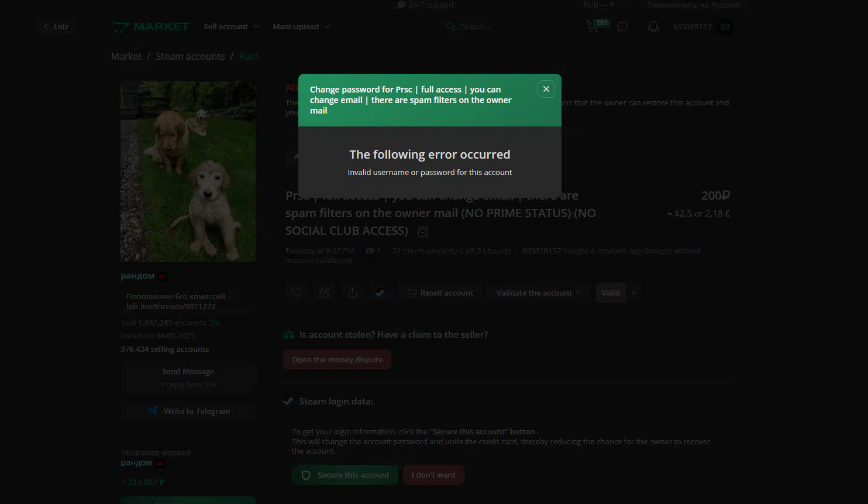Click '1 234 567 ₽' deposit amount
The width and height of the screenshot is (868, 504).
coord(143,482)
